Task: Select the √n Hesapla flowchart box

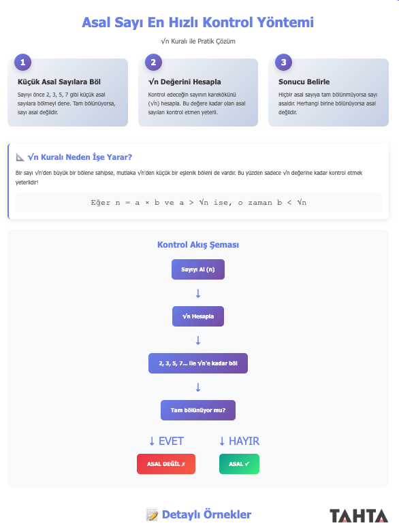Action: point(198,316)
